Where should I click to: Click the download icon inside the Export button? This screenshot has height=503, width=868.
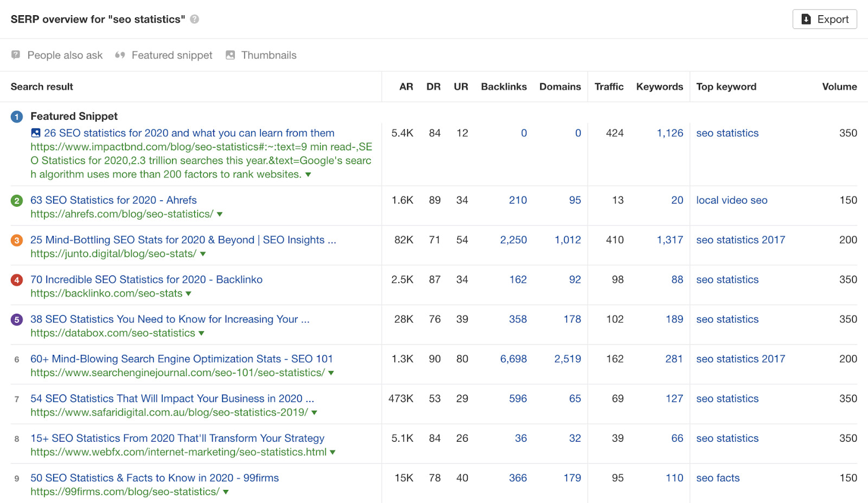[806, 19]
